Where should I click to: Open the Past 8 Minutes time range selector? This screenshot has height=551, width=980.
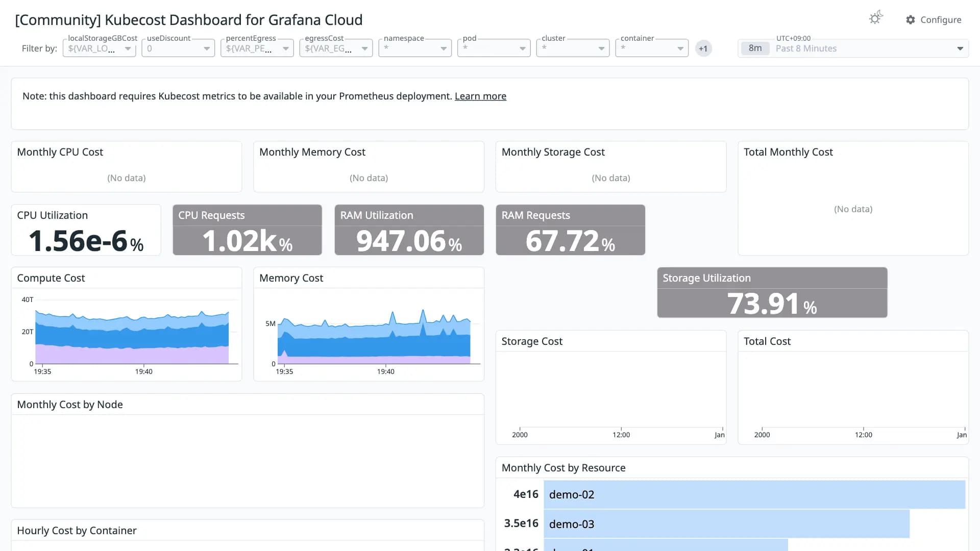853,48
